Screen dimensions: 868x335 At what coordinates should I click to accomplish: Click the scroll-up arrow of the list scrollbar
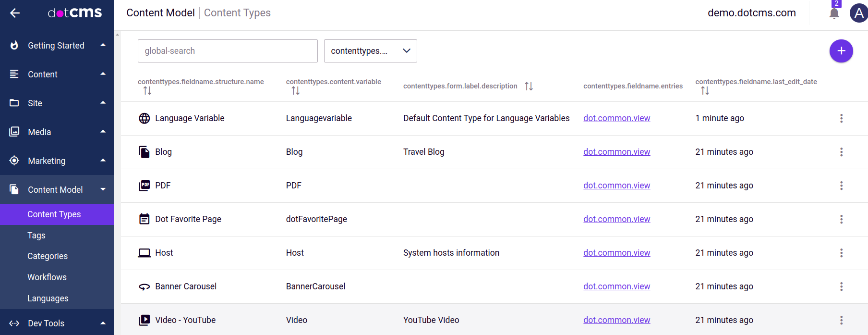click(117, 35)
